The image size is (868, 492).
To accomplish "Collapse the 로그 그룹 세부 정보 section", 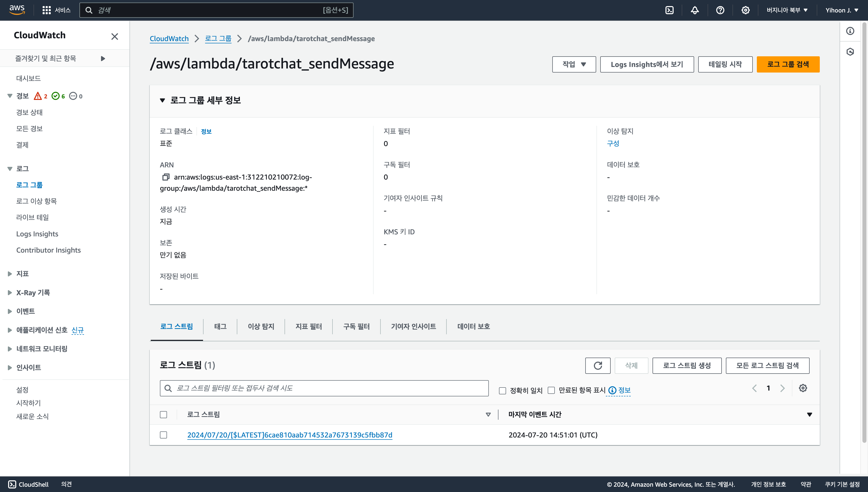I will pos(162,100).
